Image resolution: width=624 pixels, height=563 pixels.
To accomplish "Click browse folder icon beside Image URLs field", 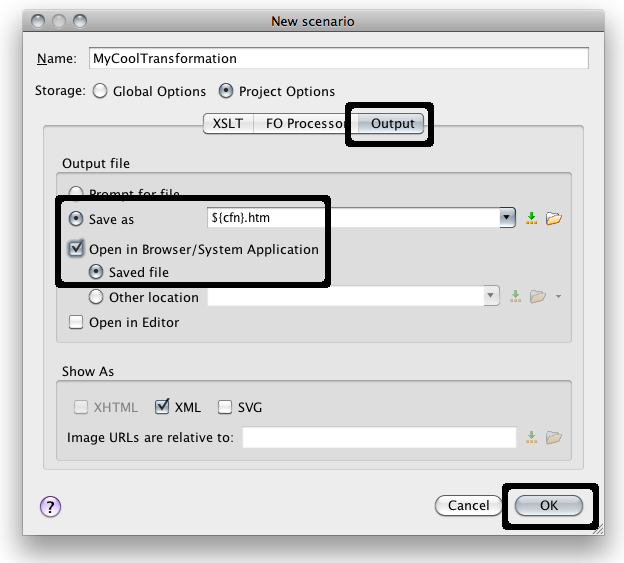I will [553, 437].
